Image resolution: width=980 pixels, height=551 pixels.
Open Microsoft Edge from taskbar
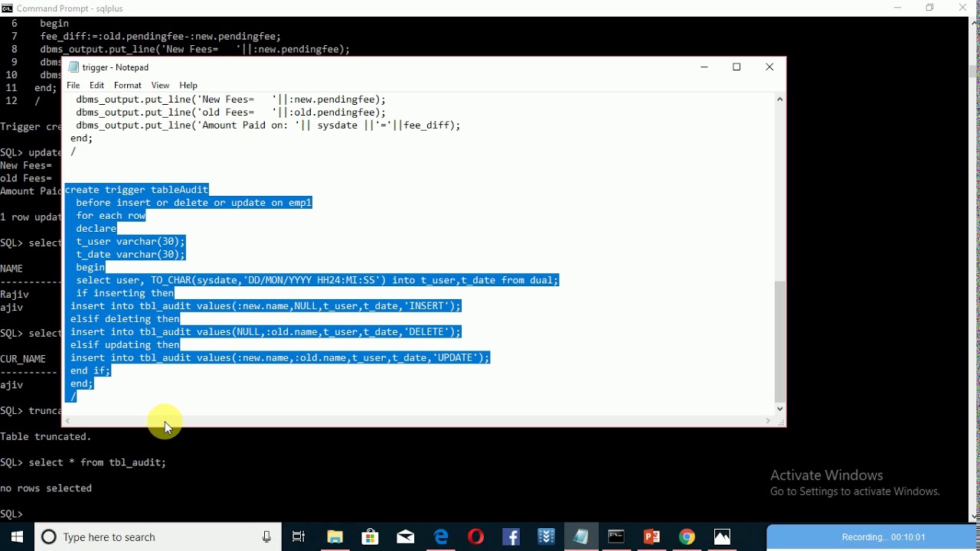[x=441, y=537]
